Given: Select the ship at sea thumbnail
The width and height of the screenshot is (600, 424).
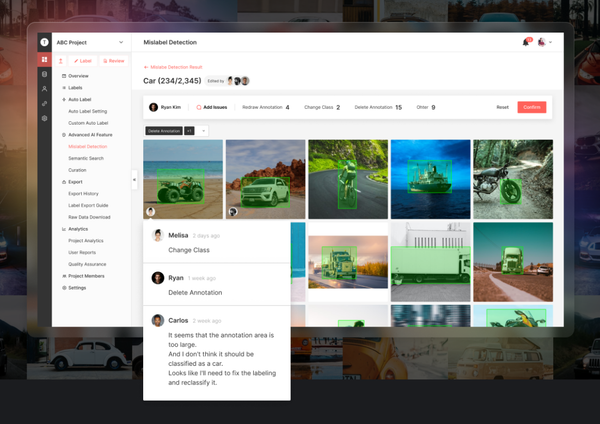Looking at the screenshot, I should coord(430,179).
